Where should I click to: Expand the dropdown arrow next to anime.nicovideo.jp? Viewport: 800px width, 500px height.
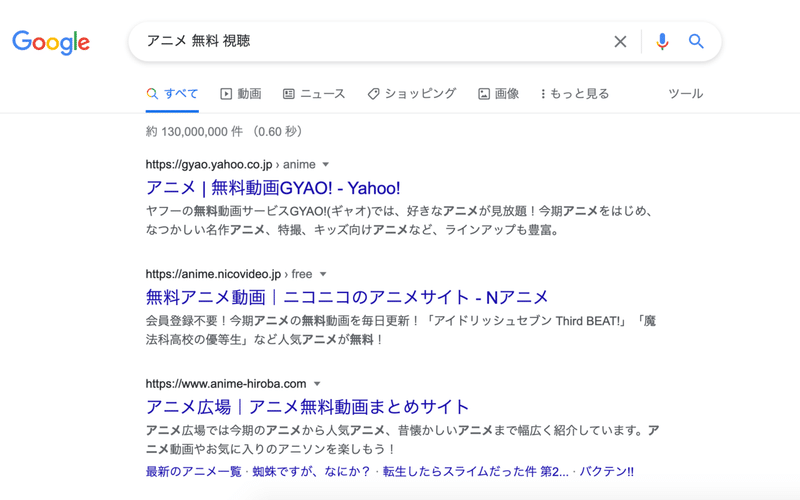click(322, 274)
